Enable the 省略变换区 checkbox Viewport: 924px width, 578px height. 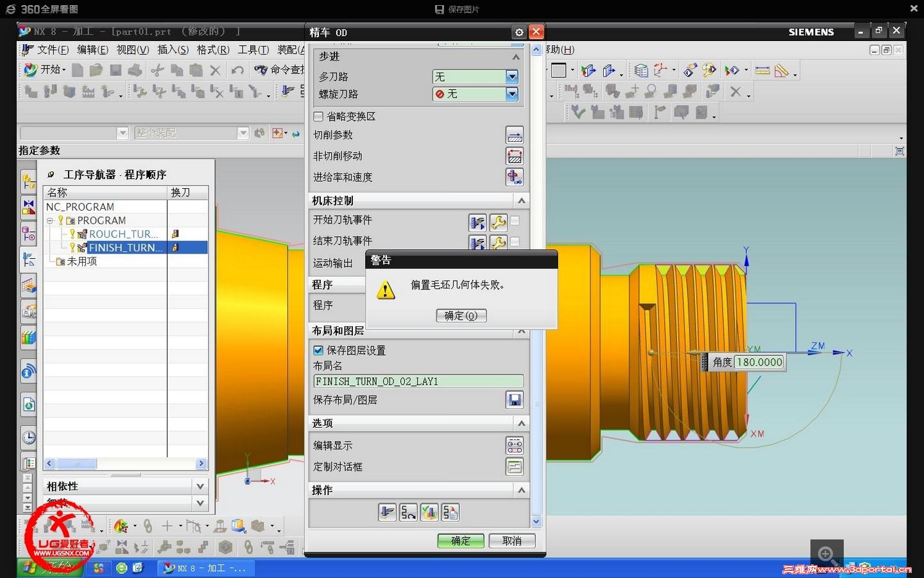[x=318, y=116]
